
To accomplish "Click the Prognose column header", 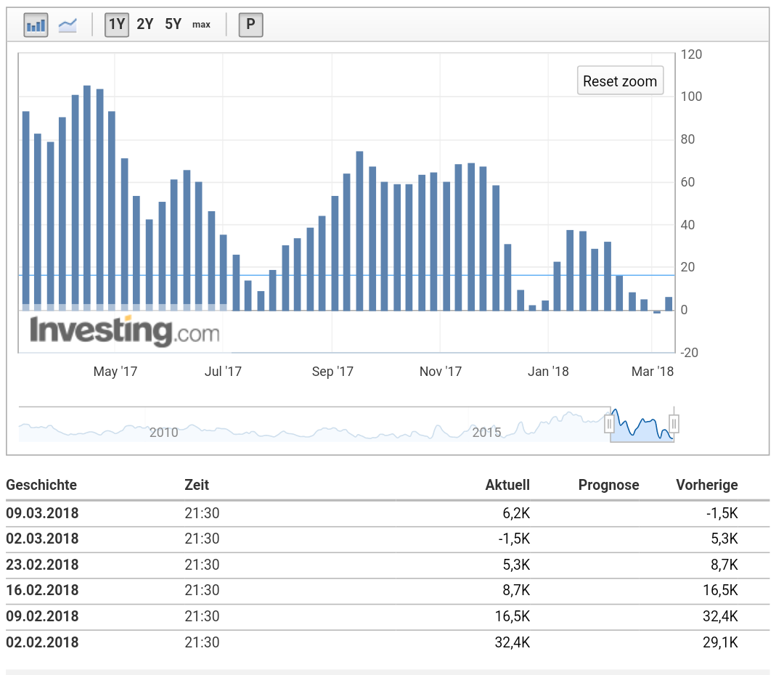I will coord(608,486).
